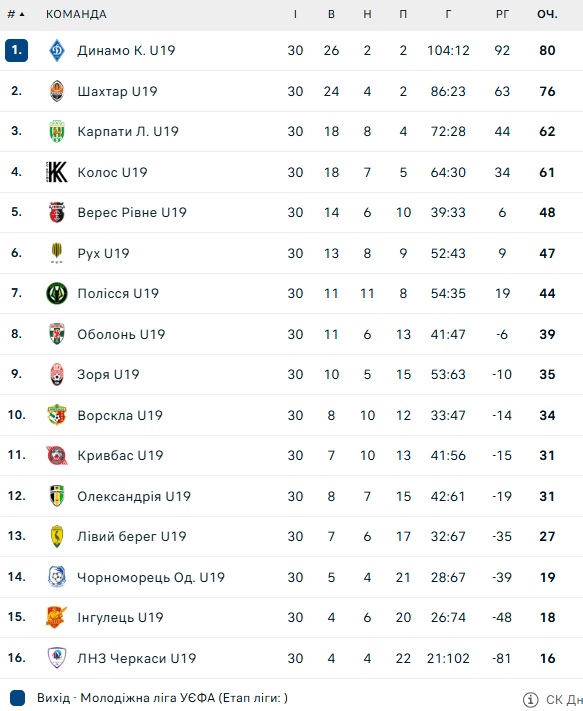The width and height of the screenshot is (583, 711).
Task: Click the Полісся U19 round logo
Action: (x=57, y=293)
